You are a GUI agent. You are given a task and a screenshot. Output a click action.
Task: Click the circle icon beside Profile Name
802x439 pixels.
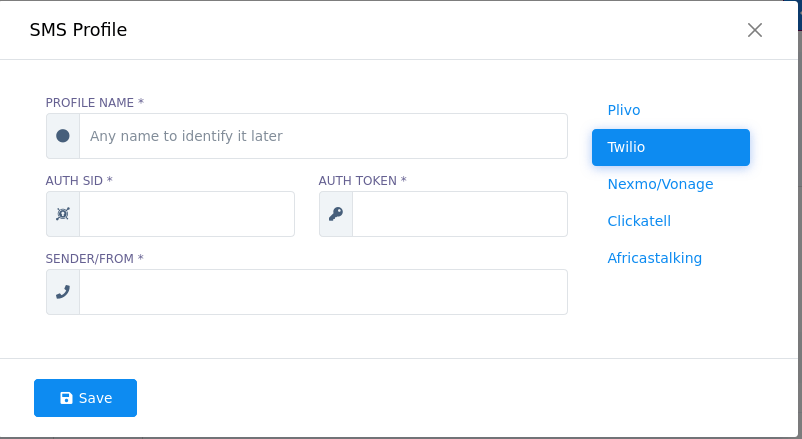pos(63,136)
